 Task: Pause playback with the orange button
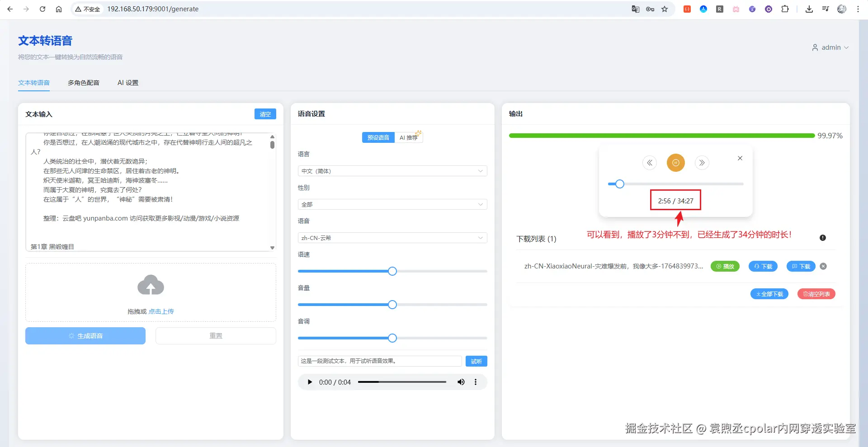coord(675,163)
